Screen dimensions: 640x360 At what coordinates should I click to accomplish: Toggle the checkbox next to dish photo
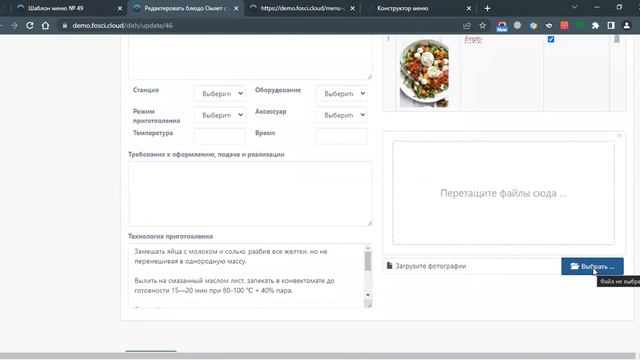(551, 39)
